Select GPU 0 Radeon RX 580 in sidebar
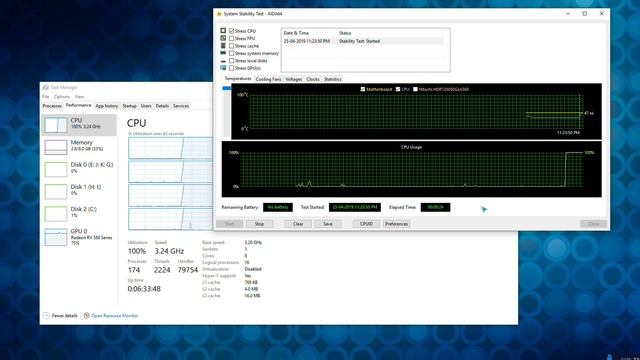The image size is (640, 360). point(79,237)
